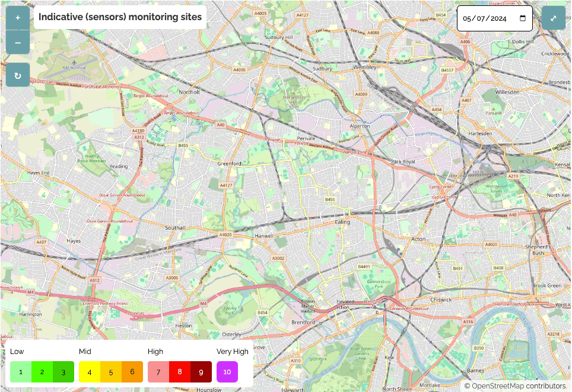Click the 'Very High' legend label
The height and width of the screenshot is (392, 572).
(233, 352)
